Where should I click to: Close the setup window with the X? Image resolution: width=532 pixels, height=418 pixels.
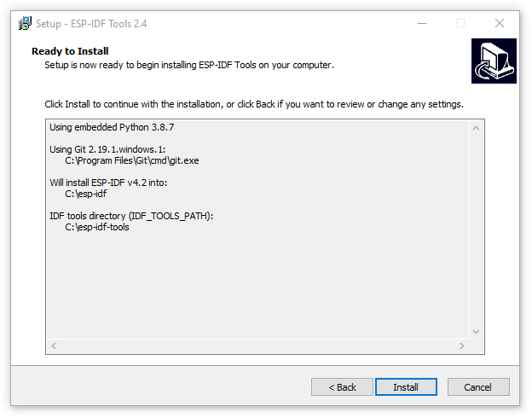pyautogui.click(x=499, y=23)
